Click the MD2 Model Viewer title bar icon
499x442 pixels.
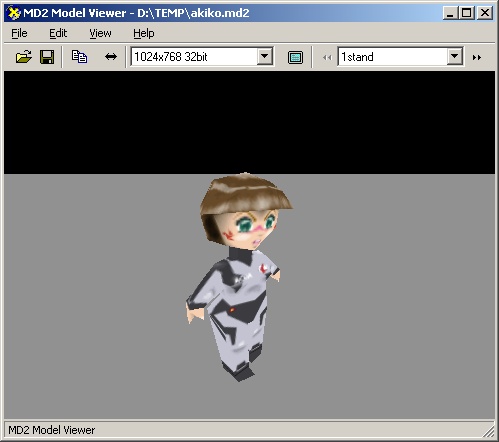(14, 13)
